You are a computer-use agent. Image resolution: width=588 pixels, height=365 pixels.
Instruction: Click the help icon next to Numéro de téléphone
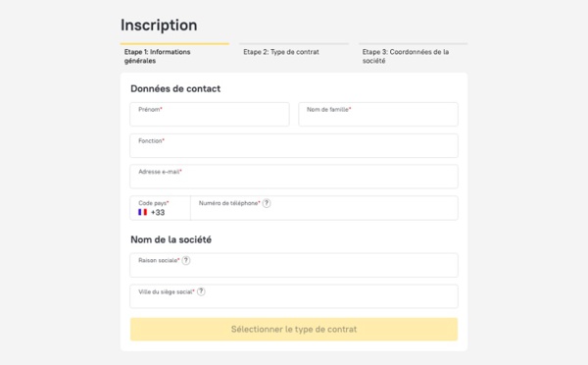point(267,203)
